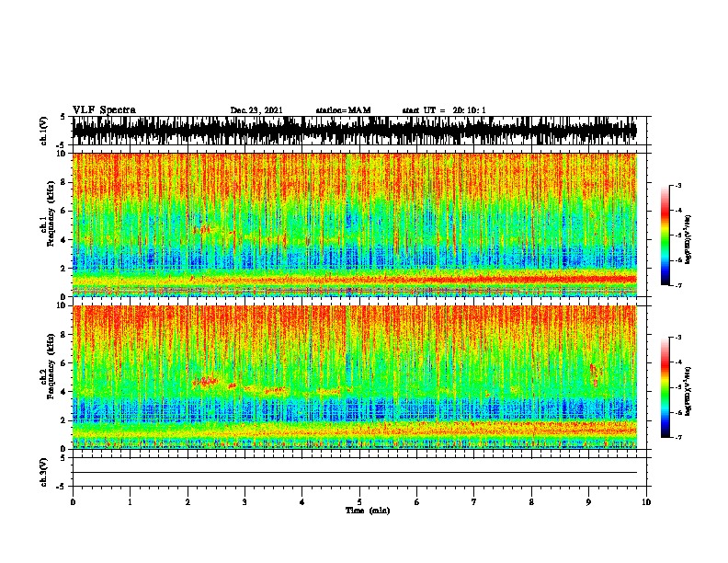Click the upper PSD color scale bar
Image resolution: width=728 pixels, height=563 pixels.
coord(665,236)
